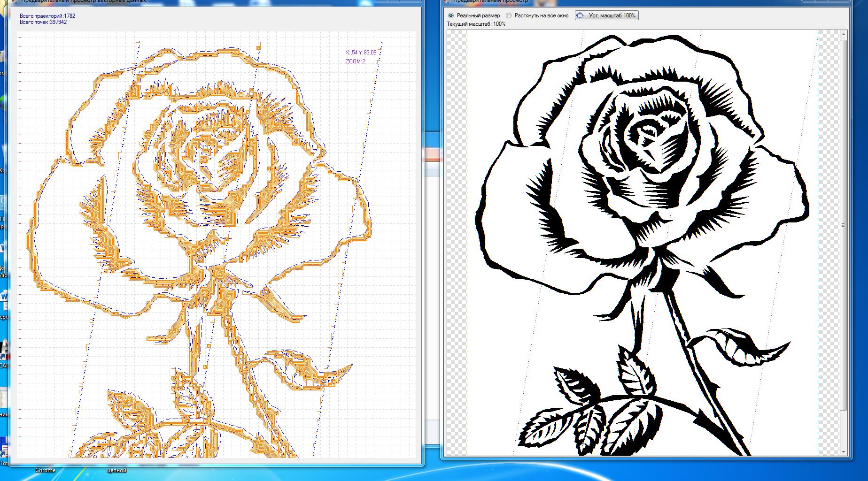868x481 pixels.
Task: Click the scale icon on the 'Уст. масштаб' button
Action: (581, 15)
